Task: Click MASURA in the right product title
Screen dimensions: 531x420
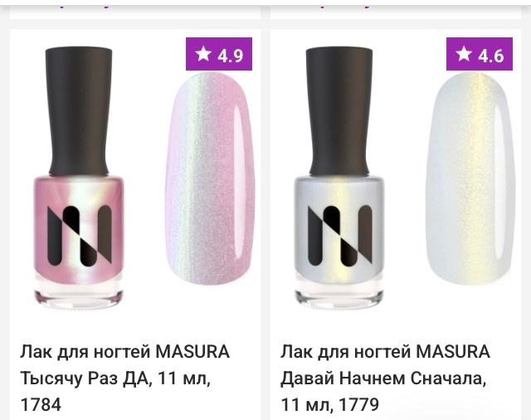Action: [453, 352]
